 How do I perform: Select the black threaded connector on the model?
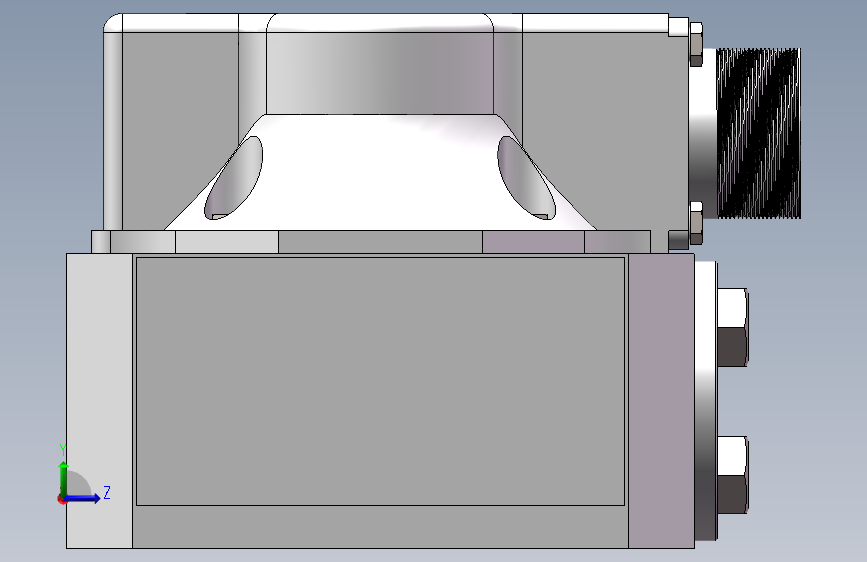pos(759,133)
